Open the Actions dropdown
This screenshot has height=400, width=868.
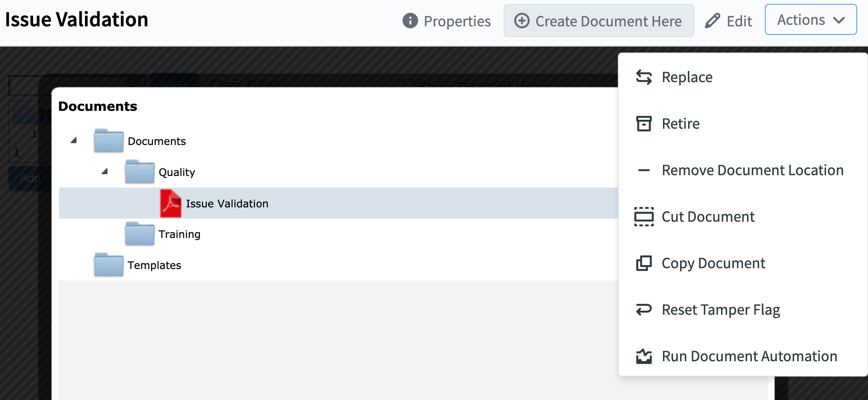(811, 20)
